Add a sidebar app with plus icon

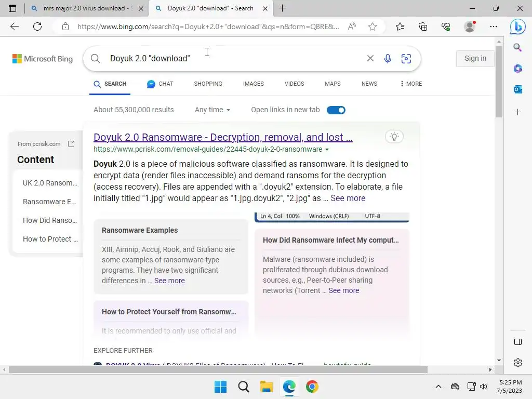tap(518, 112)
